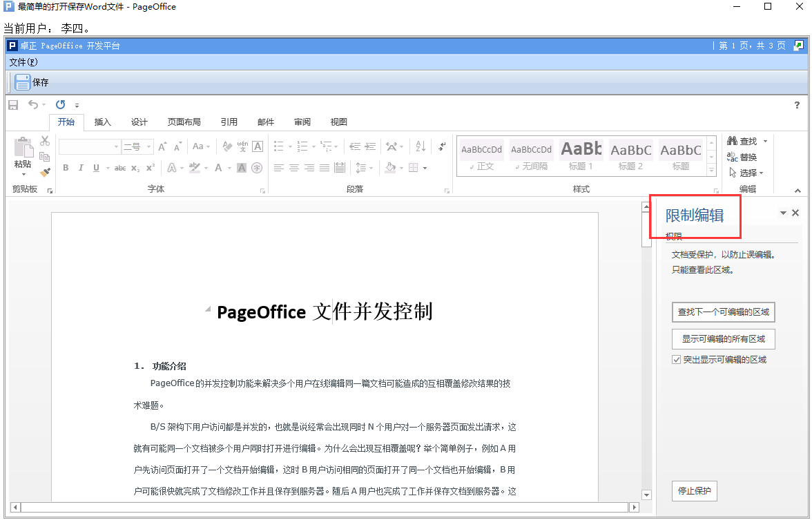Click the text highlight color swatch

(x=195, y=168)
